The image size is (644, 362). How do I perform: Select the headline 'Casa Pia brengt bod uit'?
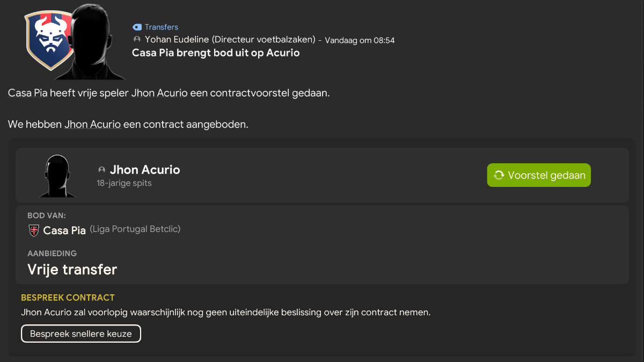pos(216,53)
